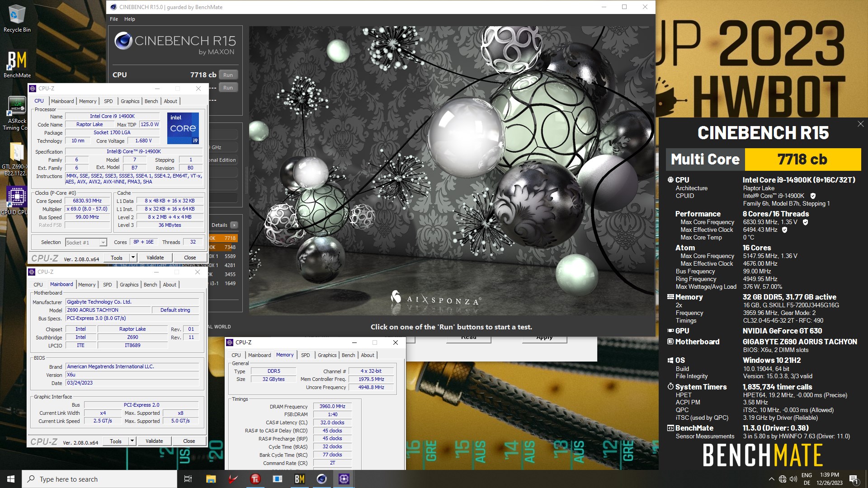This screenshot has width=868, height=488.
Task: Select SPD tab in top CPU-Z window
Action: (108, 101)
